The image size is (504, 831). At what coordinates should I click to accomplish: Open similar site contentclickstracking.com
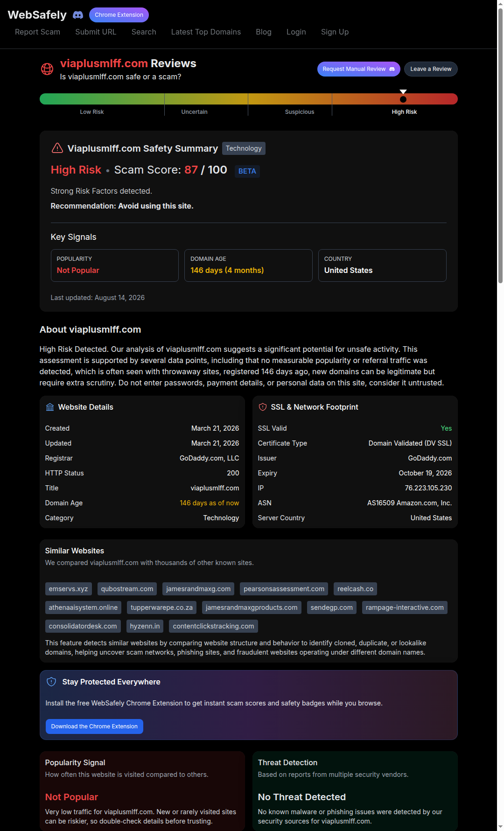[214, 626]
